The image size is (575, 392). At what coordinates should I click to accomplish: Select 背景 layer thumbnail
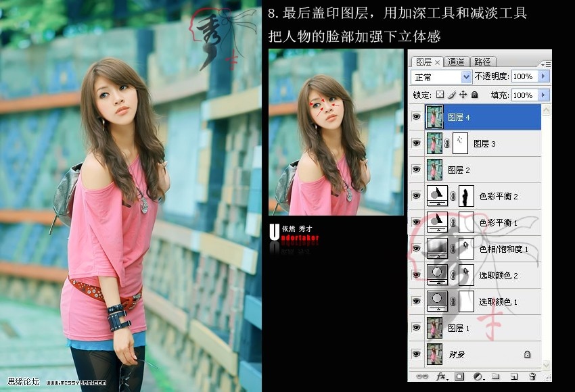(x=434, y=354)
